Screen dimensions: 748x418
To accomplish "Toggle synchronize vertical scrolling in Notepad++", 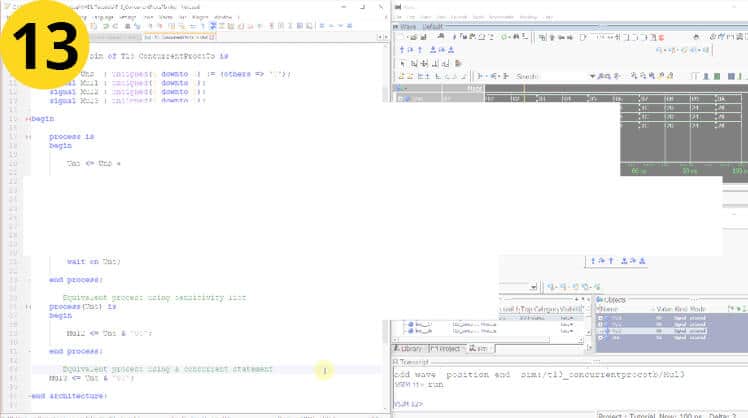I will tap(172, 26).
